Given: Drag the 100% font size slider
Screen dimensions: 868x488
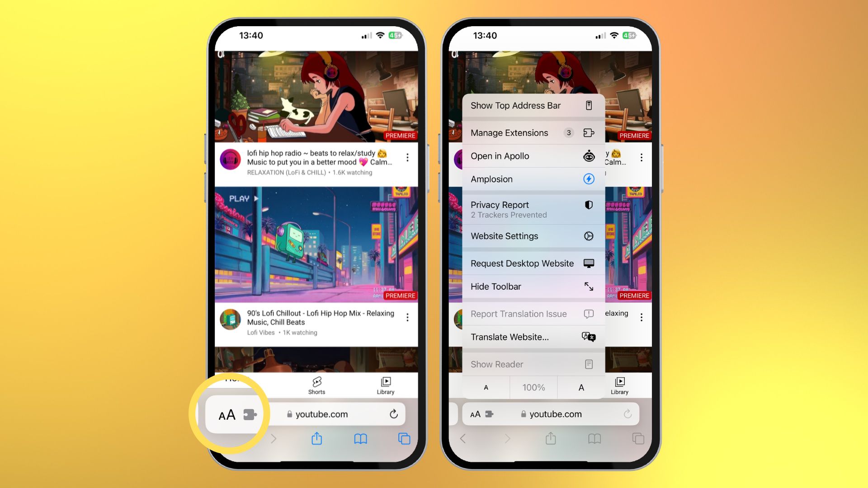Looking at the screenshot, I should click(533, 388).
